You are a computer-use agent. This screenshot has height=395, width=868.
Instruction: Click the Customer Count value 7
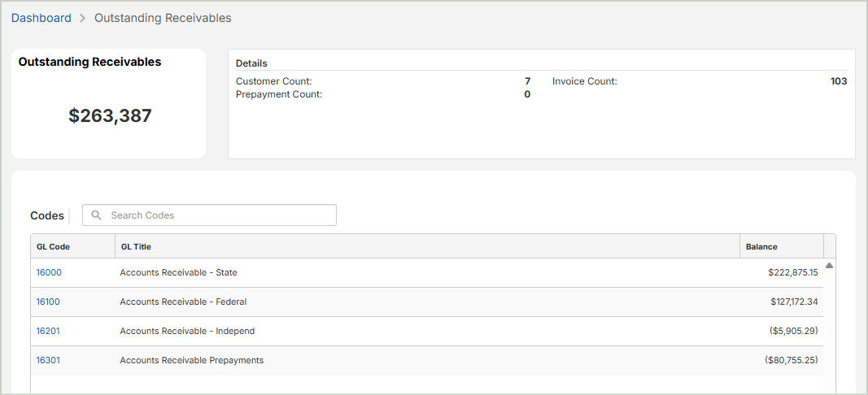click(527, 81)
